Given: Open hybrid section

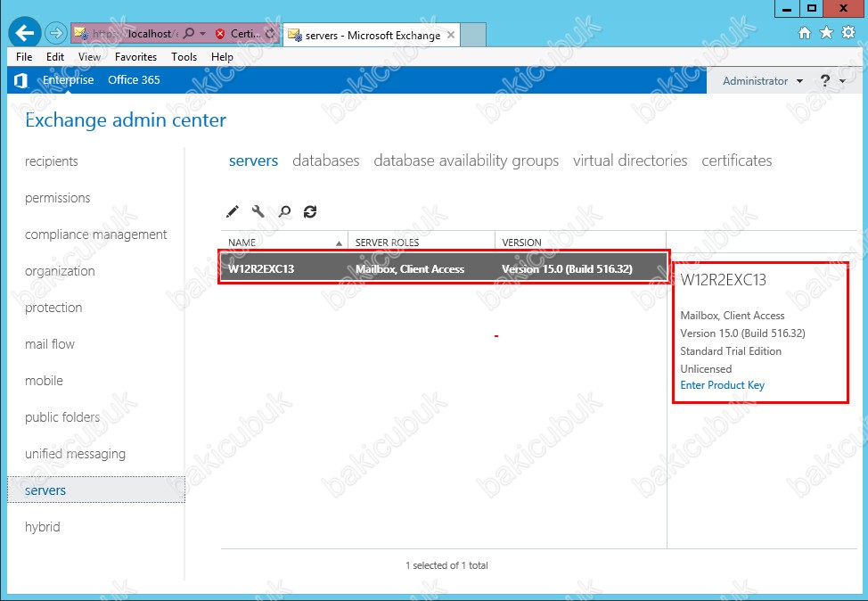Looking at the screenshot, I should pos(43,527).
